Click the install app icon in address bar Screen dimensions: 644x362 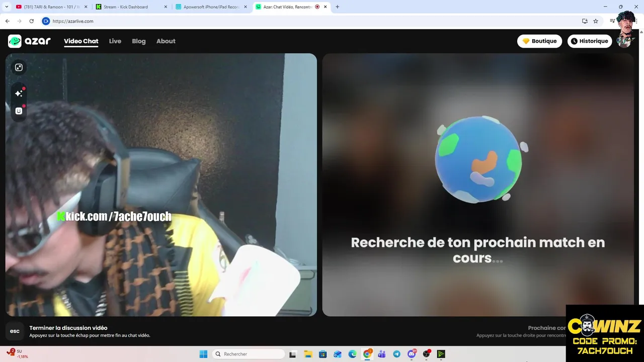point(585,21)
